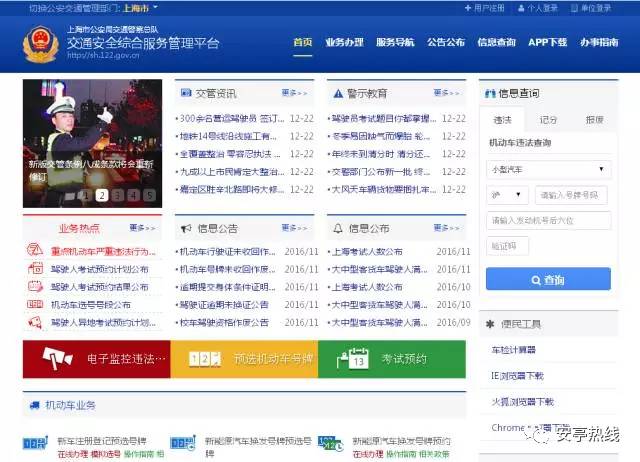Screen dimensions: 640x462
Task: Click the 请输入发动机号后六位 input field
Action: (549, 220)
